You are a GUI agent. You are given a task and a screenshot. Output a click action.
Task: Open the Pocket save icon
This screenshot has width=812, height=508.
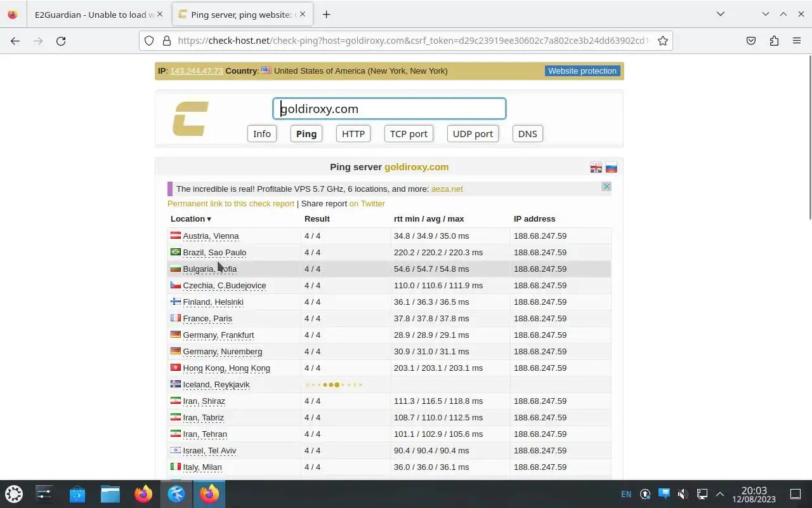(x=751, y=41)
